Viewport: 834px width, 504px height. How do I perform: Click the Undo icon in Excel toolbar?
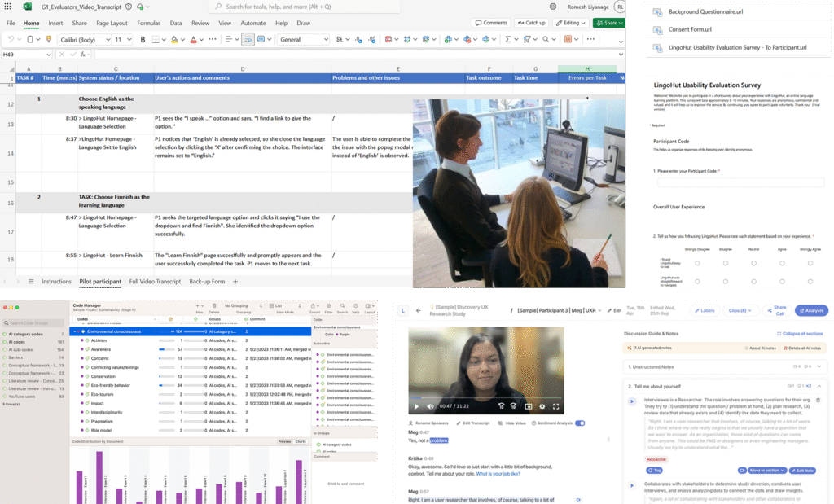(x=11, y=39)
